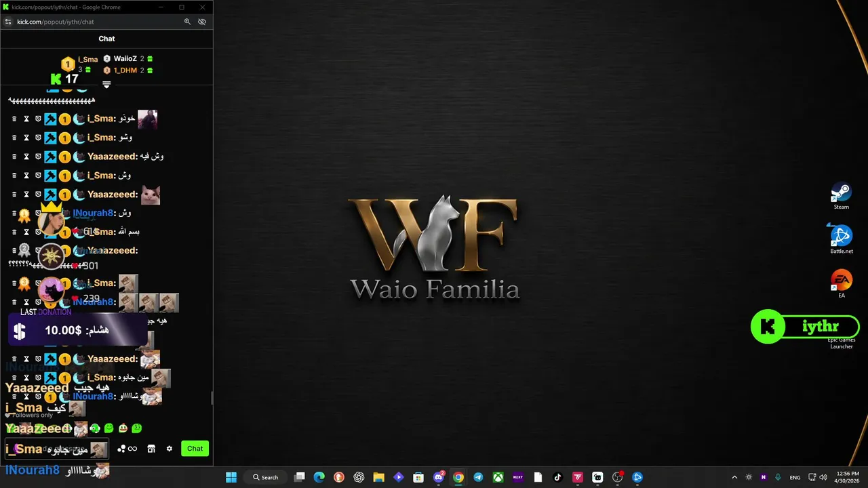Switch ENG input language in tray
Image resolution: width=868 pixels, height=488 pixels.
pyautogui.click(x=795, y=477)
